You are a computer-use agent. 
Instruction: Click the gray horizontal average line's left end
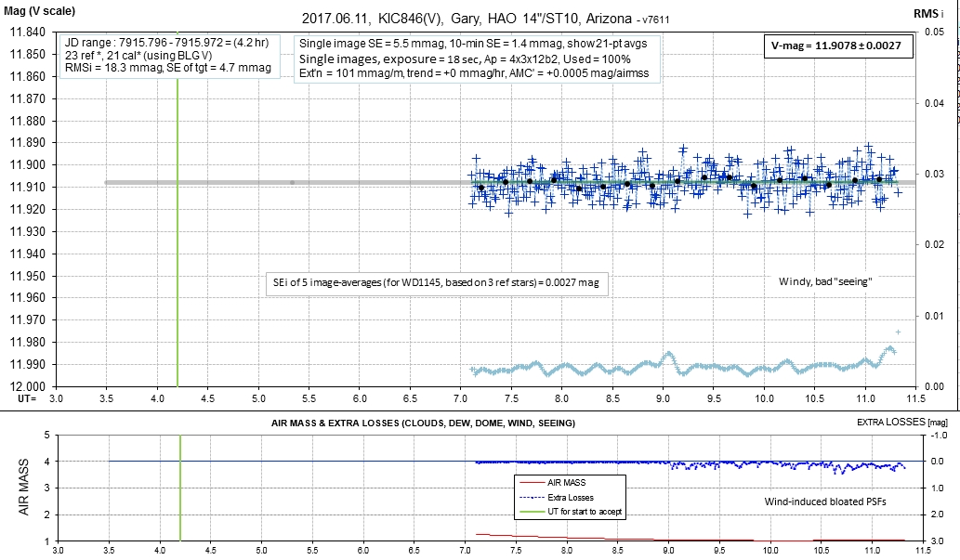107,182
